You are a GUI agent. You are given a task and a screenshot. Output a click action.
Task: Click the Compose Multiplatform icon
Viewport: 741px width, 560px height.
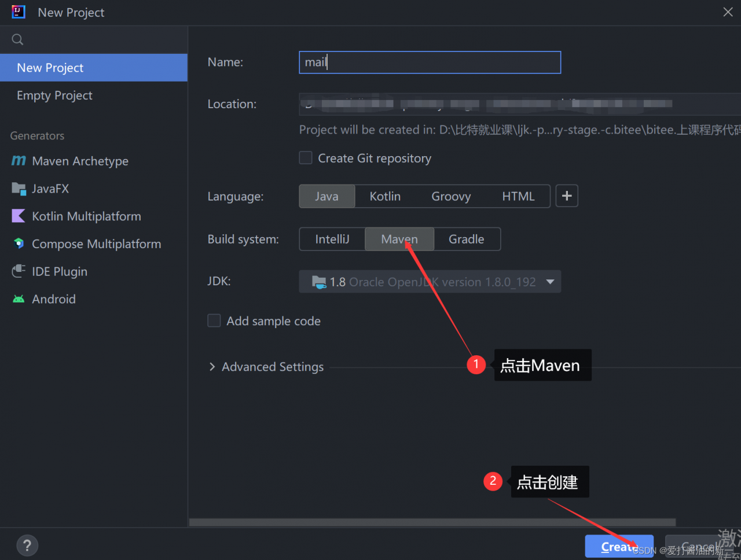coord(19,244)
